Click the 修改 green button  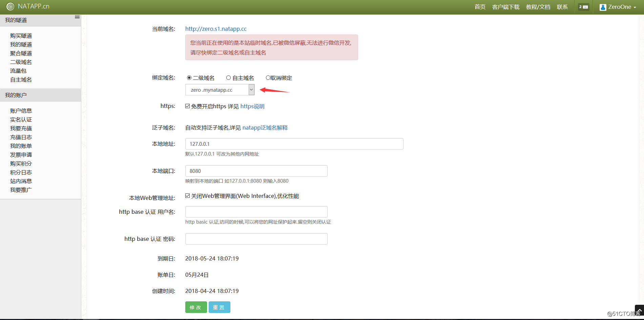click(x=196, y=307)
